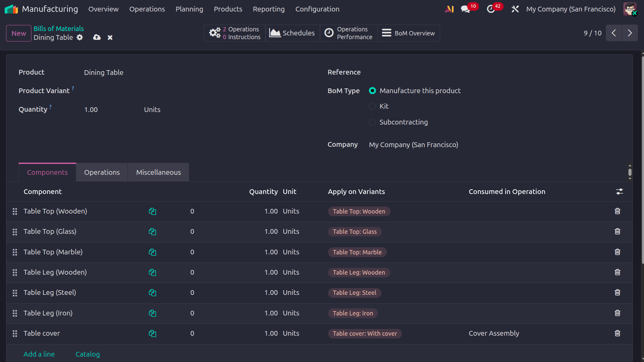This screenshot has height=362, width=644.
Task: Open the Overview menu
Action: tap(103, 9)
